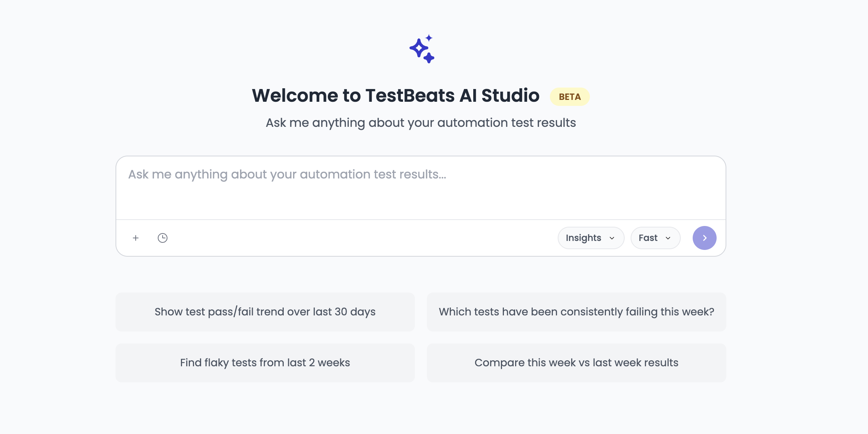Viewport: 868px width, 434px height.
Task: Choose 'Find flaky tests from last 2 weeks'
Action: click(x=265, y=363)
